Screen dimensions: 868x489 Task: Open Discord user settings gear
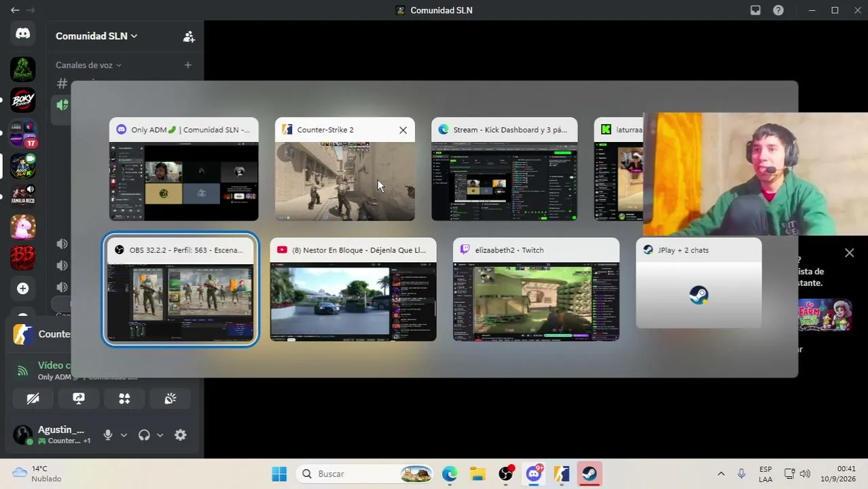[x=180, y=435]
